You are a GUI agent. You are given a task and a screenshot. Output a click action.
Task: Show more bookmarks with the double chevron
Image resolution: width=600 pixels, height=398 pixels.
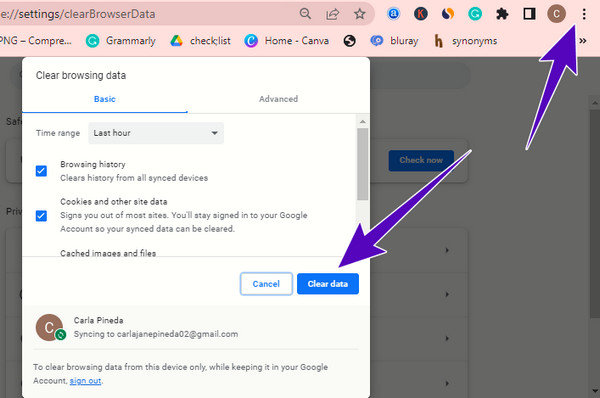(x=582, y=41)
